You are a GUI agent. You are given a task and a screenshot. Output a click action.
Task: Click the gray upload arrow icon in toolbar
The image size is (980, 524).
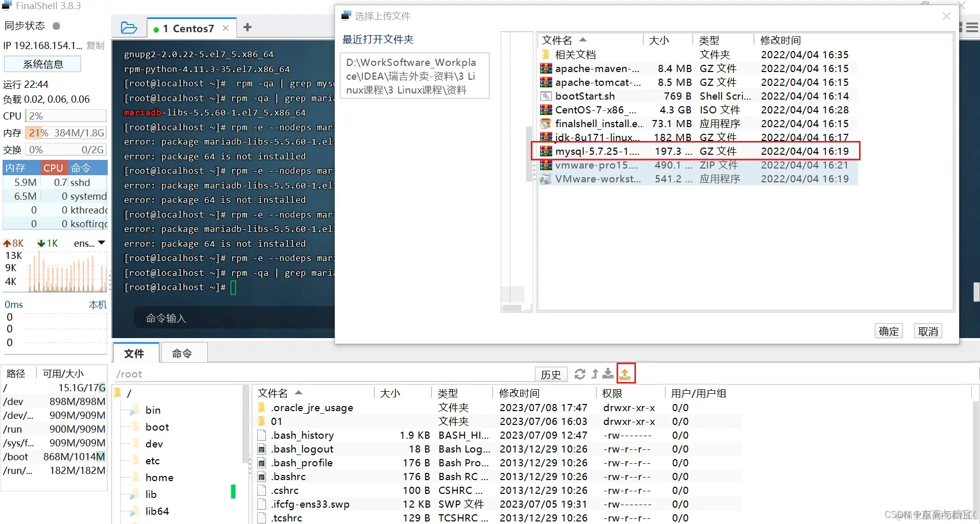594,373
